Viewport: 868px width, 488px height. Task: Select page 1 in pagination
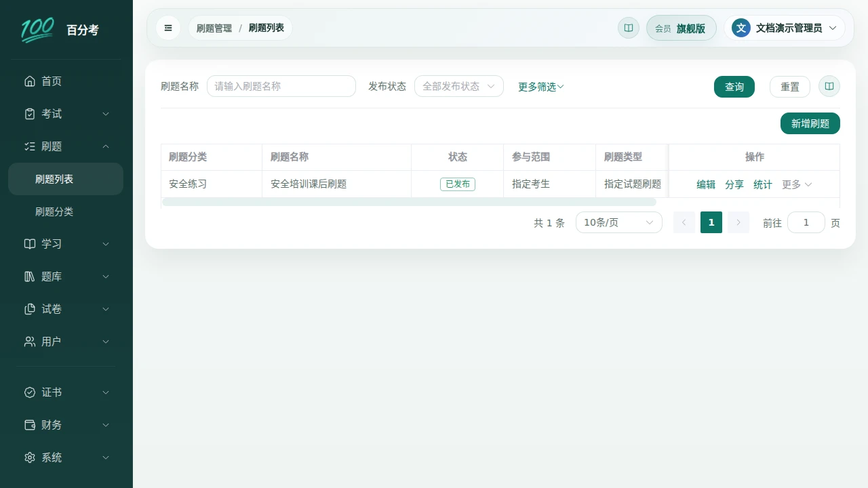(x=711, y=222)
